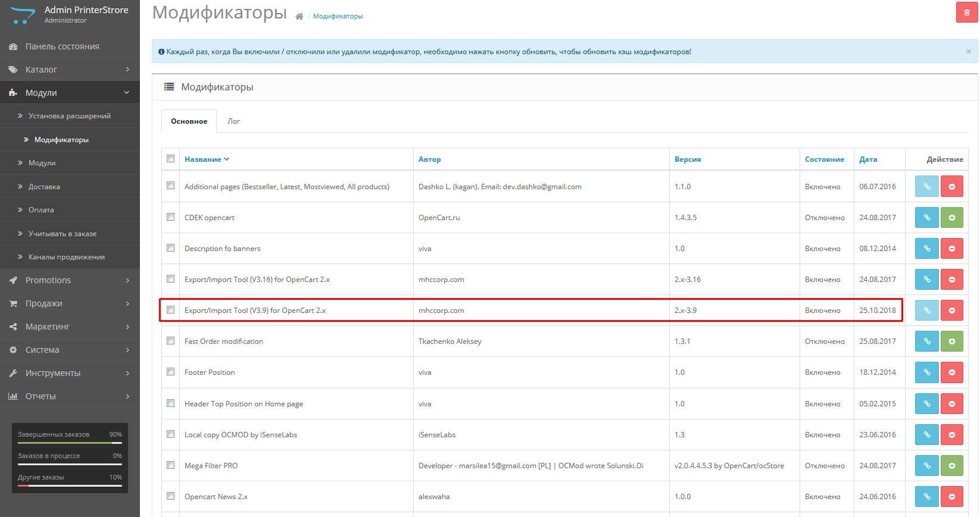Image resolution: width=980 pixels, height=517 pixels.
Task: Check the Mega Filter PRO checkbox
Action: pyautogui.click(x=171, y=465)
